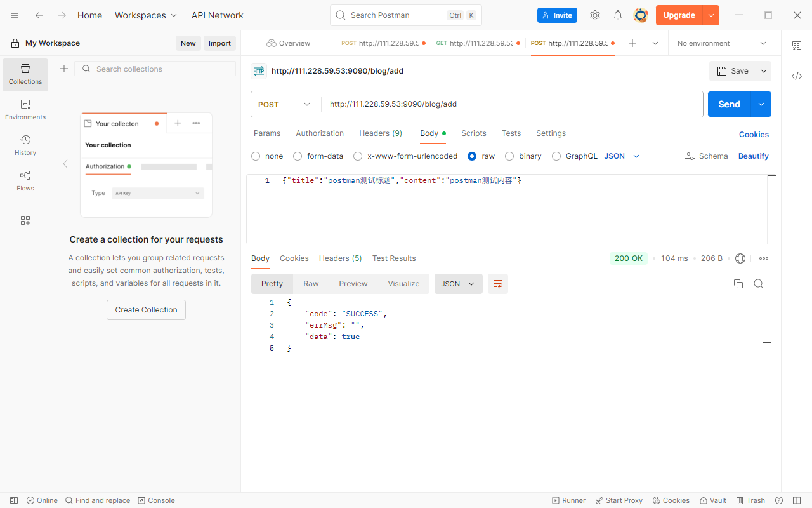Click the plus icon to create collection
Image resolution: width=812 pixels, height=508 pixels.
64,69
